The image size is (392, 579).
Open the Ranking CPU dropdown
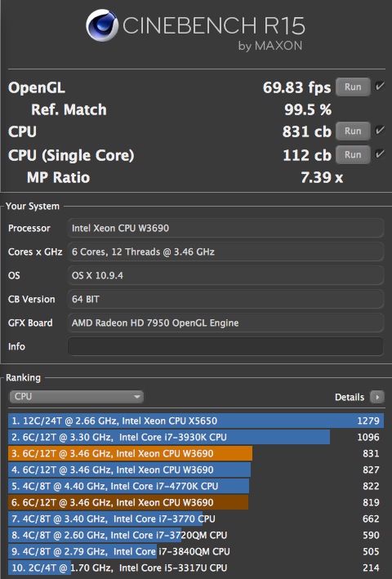[x=77, y=397]
